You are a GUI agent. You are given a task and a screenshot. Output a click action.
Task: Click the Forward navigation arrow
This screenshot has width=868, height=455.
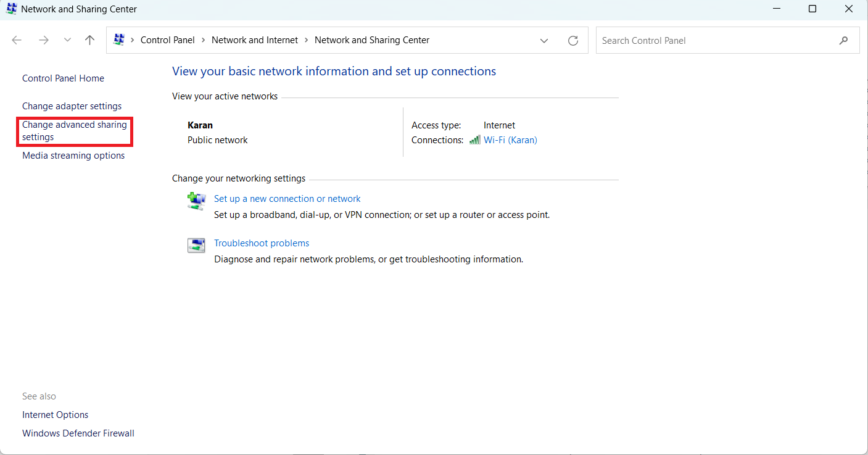43,40
